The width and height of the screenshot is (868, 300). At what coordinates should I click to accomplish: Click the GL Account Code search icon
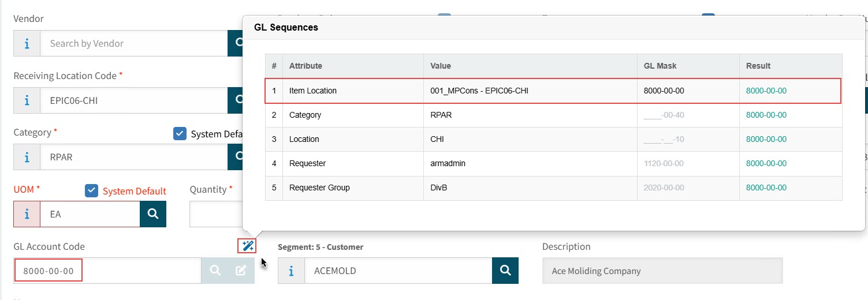coord(215,271)
